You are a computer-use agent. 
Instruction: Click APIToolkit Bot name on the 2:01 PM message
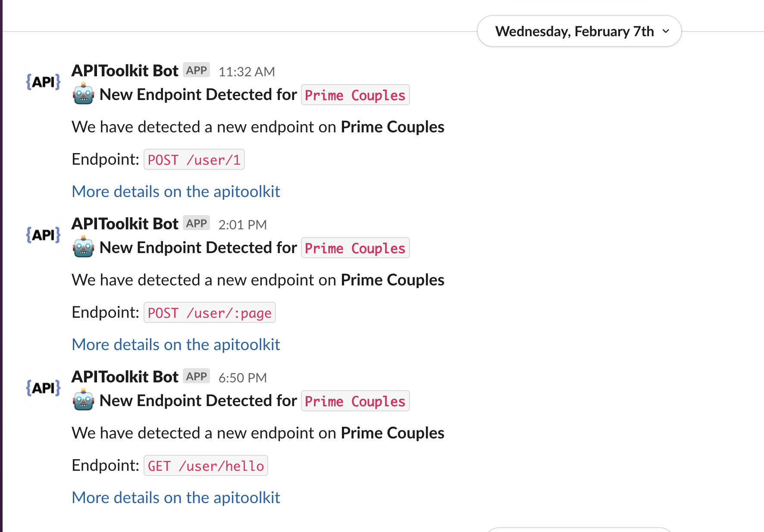click(x=125, y=224)
